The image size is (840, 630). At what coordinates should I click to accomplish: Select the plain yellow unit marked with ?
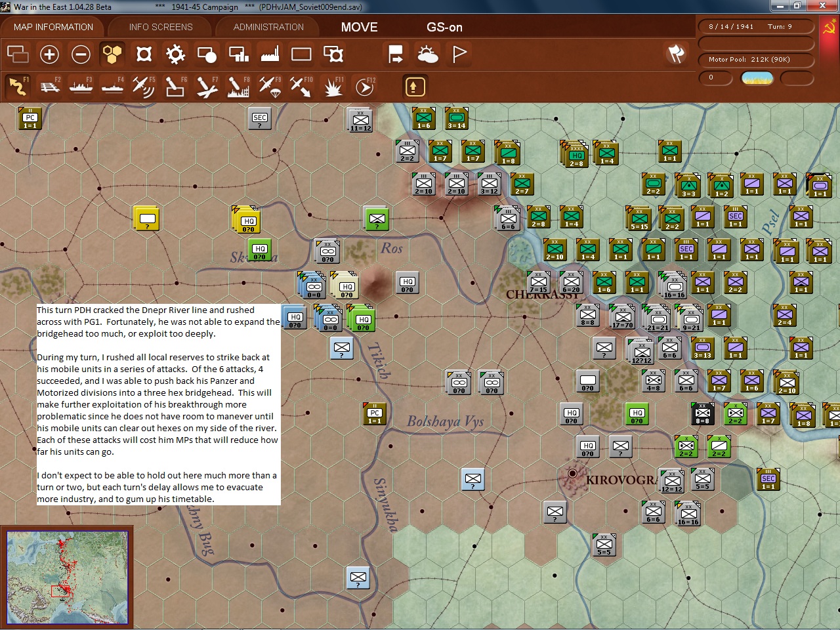(147, 218)
